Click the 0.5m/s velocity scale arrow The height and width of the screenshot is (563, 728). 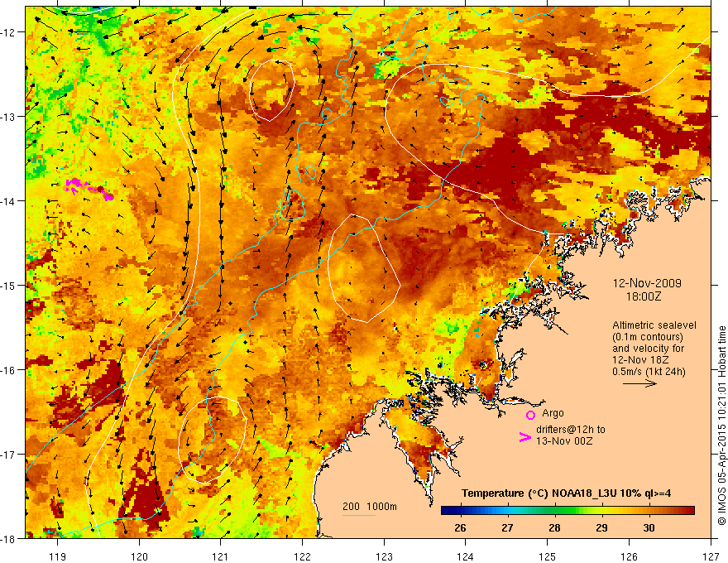point(639,383)
